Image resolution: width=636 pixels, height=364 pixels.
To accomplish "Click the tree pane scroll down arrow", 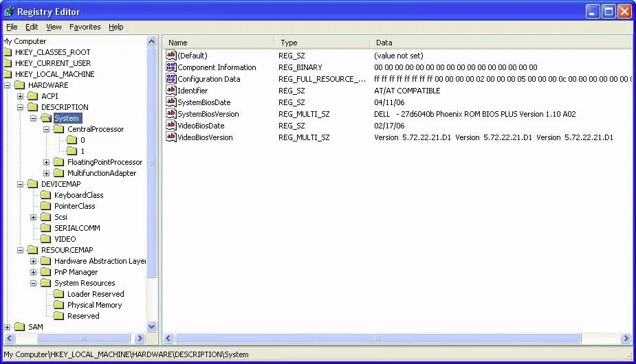I will coord(152,327).
